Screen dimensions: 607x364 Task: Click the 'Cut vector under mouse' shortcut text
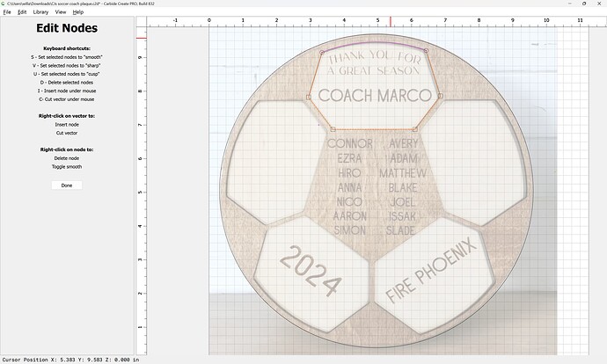click(x=67, y=99)
